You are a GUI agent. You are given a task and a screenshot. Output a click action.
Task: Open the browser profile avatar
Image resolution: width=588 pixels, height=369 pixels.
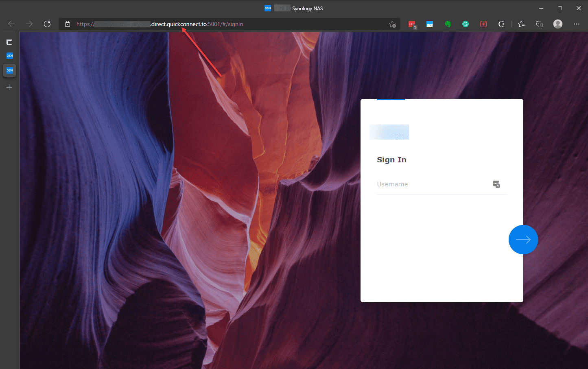click(x=558, y=24)
